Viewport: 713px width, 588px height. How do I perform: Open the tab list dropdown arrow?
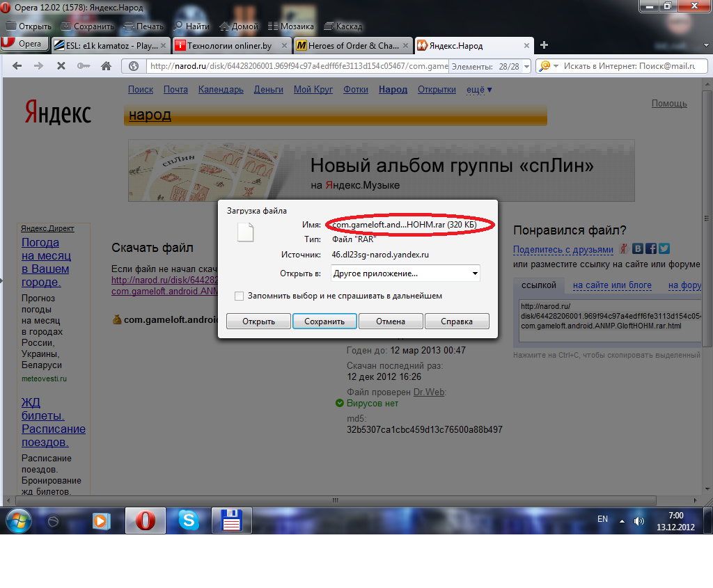[x=706, y=45]
